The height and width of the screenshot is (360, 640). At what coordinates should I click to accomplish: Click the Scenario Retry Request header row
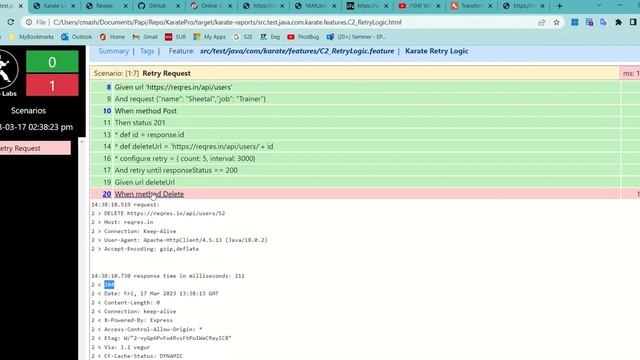(354, 73)
